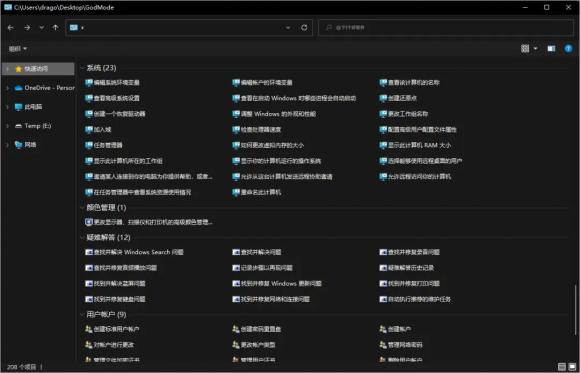The width and height of the screenshot is (580, 373).
Task: Switch to large icons view in status bar
Action: click(x=571, y=367)
